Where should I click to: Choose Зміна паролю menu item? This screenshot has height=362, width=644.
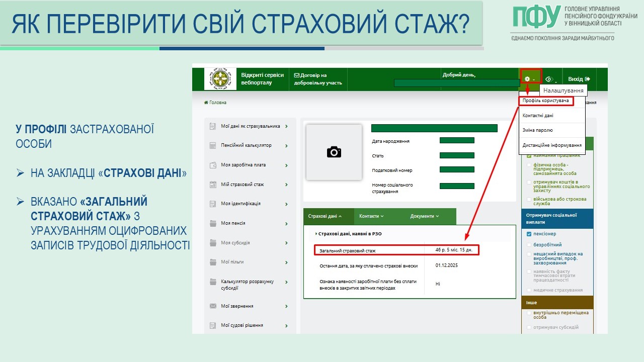click(538, 130)
